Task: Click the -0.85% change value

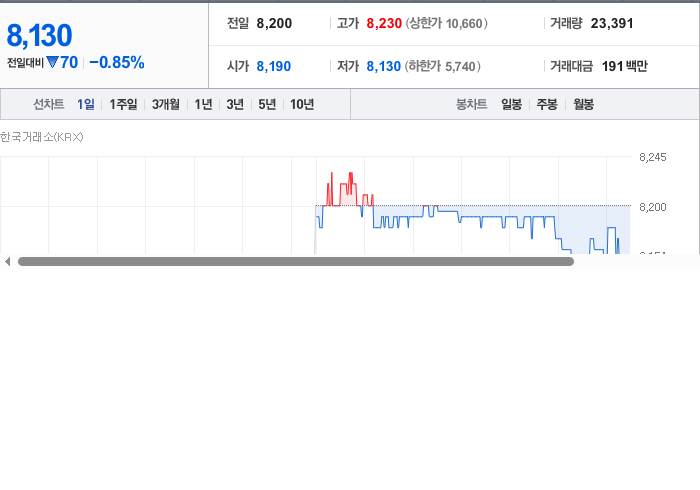Action: [117, 62]
